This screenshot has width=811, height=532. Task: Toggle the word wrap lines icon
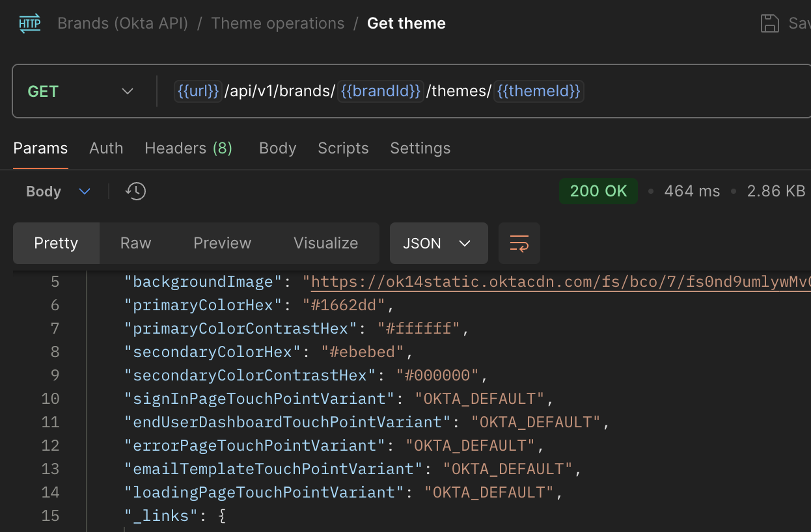519,243
